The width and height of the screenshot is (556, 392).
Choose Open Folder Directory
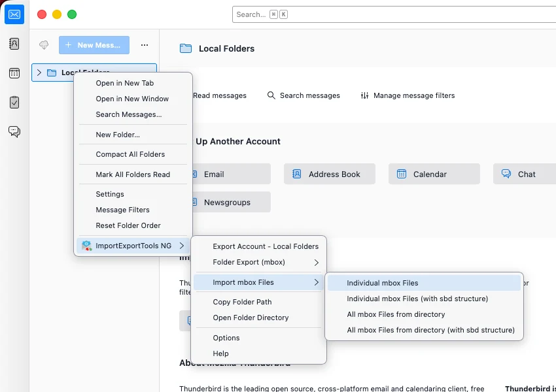tap(258, 318)
